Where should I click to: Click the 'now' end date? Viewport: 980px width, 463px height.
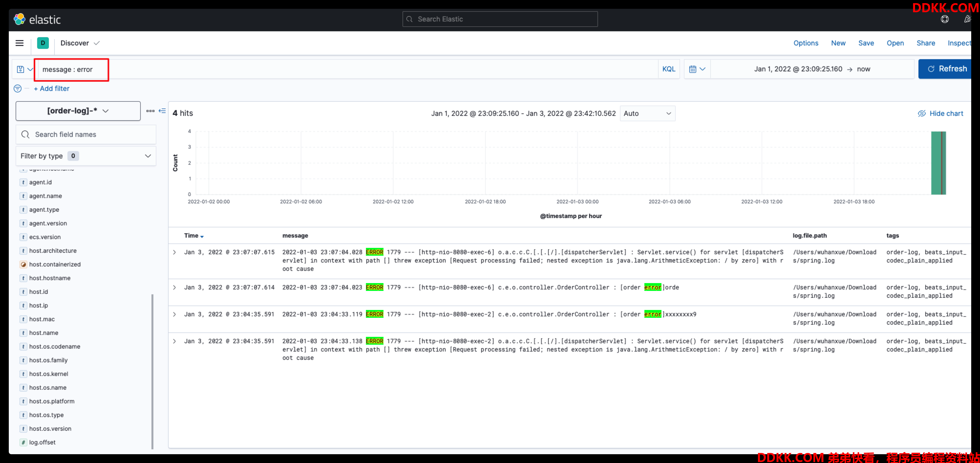(863, 69)
